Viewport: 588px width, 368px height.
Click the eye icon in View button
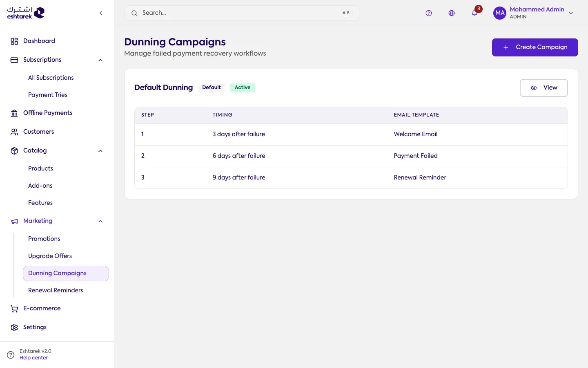(x=533, y=88)
